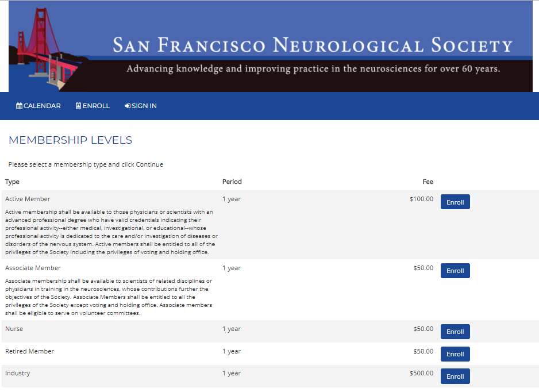
Task: Click the 'Fee' column header
Action: (428, 182)
